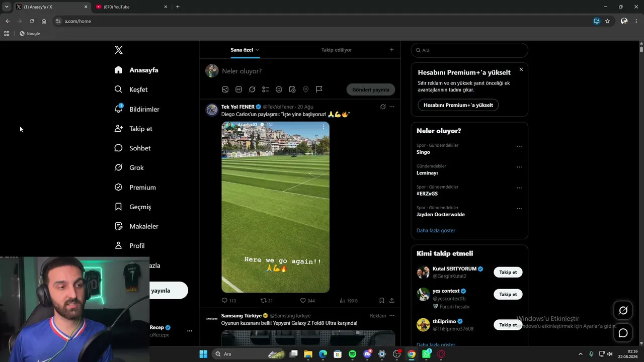Screen dimensions: 644x362
Task: Open the Jayden Oosterwolde trending topic
Action: click(441, 215)
